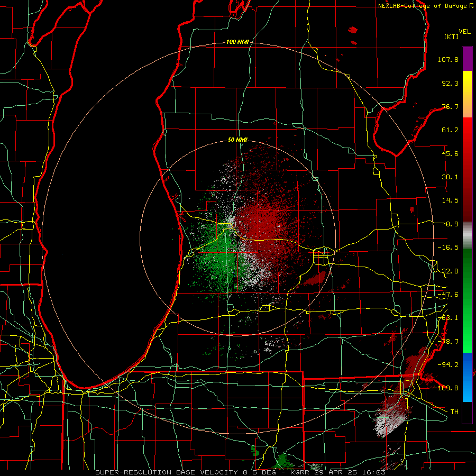Image resolution: width=476 pixels, height=476 pixels.
Task: Select the 45.6 scale value
Action: click(x=450, y=153)
